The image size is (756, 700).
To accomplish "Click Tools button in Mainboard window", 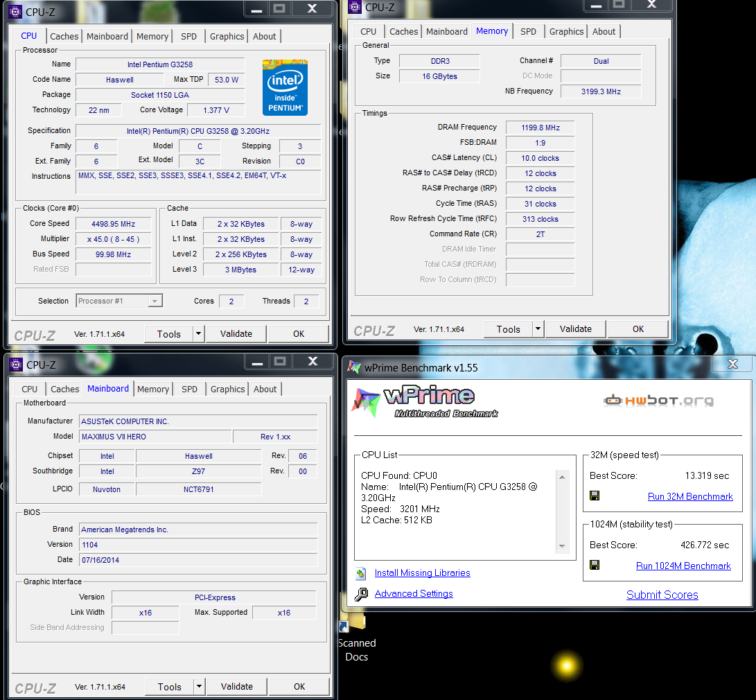I will click(169, 687).
